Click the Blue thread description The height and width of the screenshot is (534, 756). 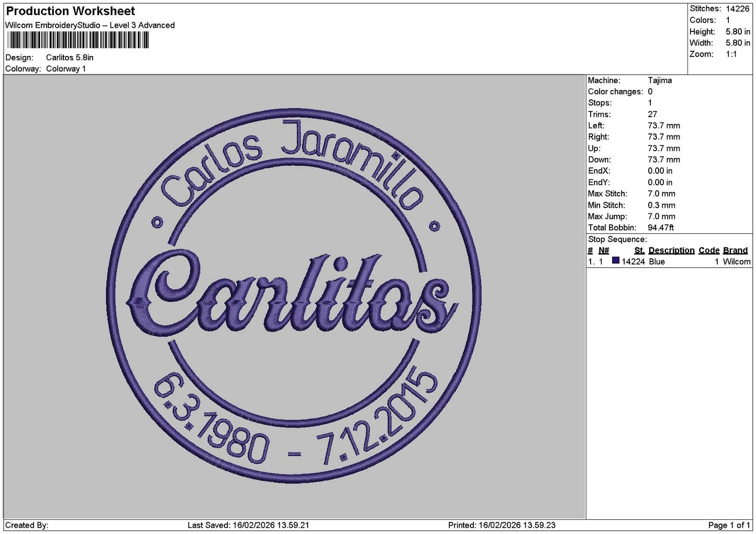click(657, 262)
